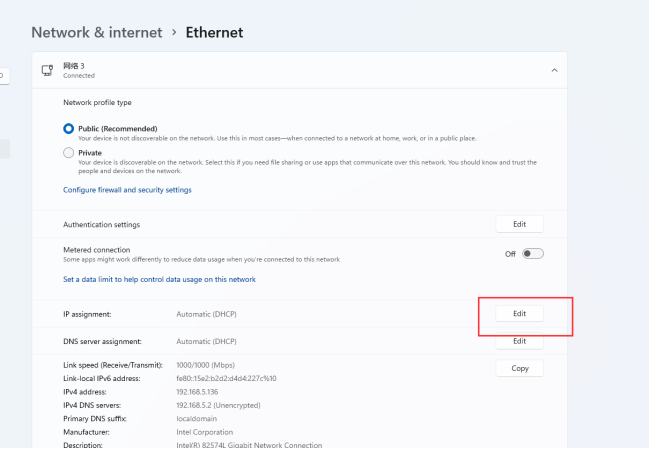Screen dimensions: 649x449
Task: Edit the IP assignment setting
Action: pos(519,314)
